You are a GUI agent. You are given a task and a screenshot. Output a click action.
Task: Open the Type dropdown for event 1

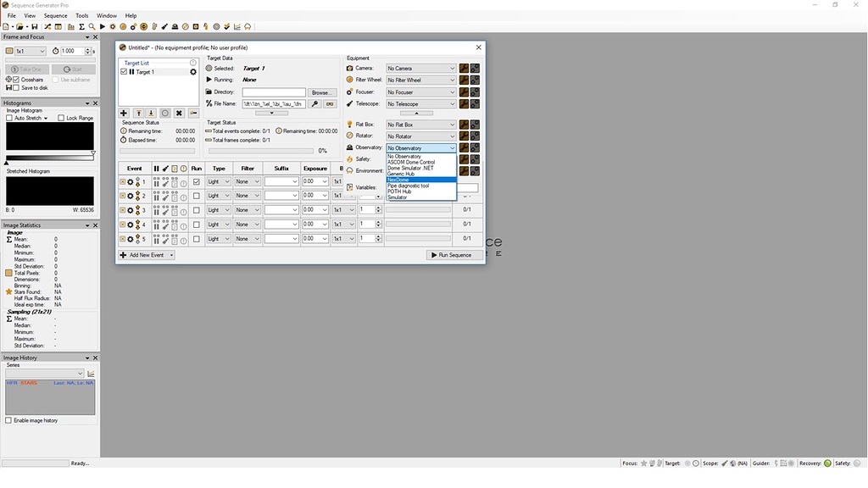(218, 181)
